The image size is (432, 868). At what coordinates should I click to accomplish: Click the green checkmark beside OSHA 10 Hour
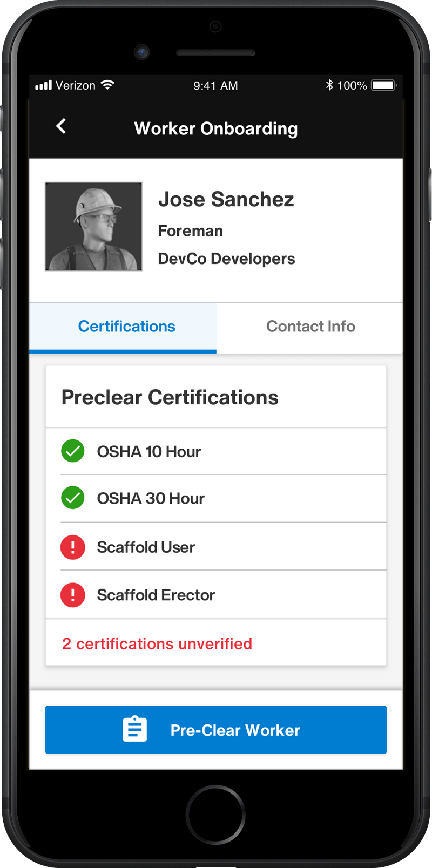[72, 451]
